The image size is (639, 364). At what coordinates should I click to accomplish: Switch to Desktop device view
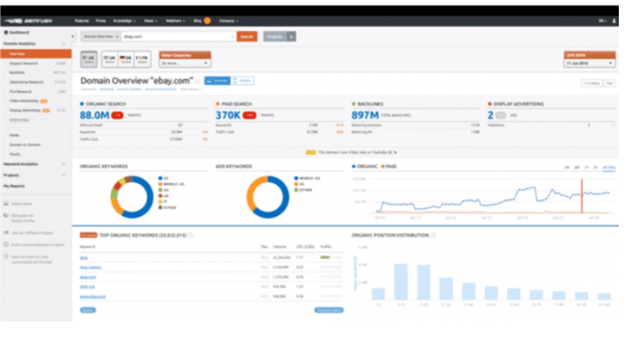click(217, 81)
